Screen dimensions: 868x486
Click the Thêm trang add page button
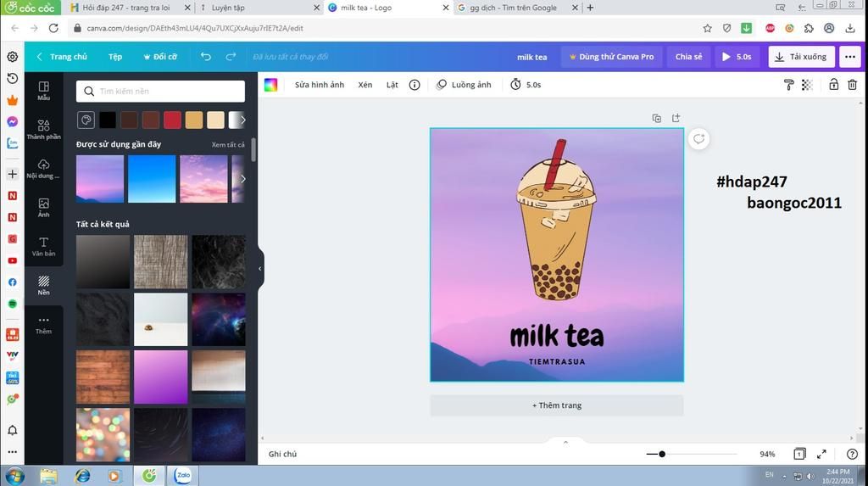coord(557,405)
